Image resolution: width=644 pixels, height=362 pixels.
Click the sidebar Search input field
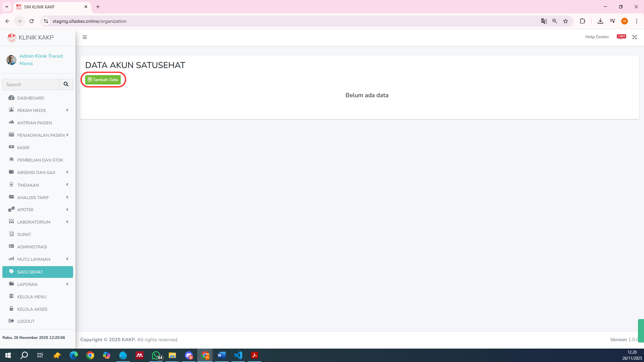click(31, 84)
